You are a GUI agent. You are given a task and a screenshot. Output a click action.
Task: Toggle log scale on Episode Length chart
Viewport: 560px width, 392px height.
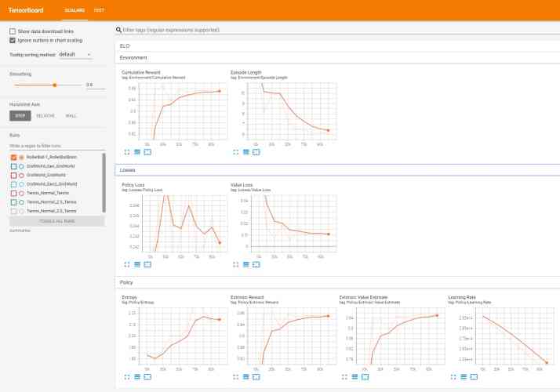[x=246, y=152]
